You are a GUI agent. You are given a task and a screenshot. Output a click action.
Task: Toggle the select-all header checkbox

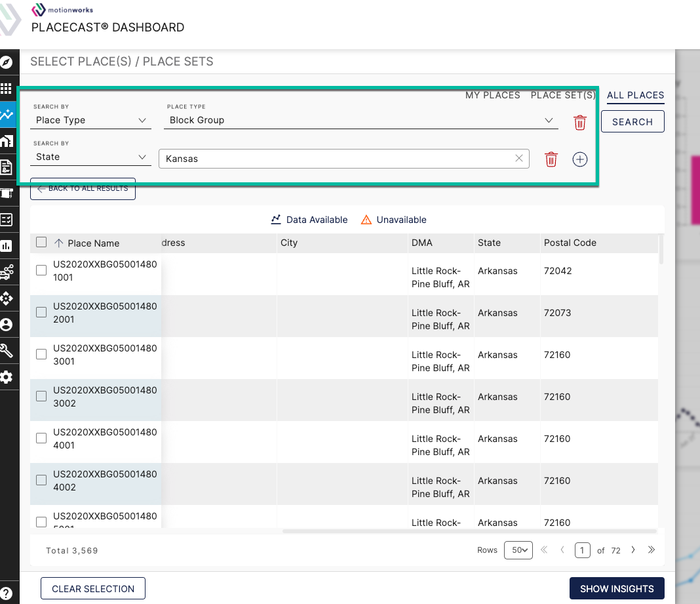pos(41,242)
